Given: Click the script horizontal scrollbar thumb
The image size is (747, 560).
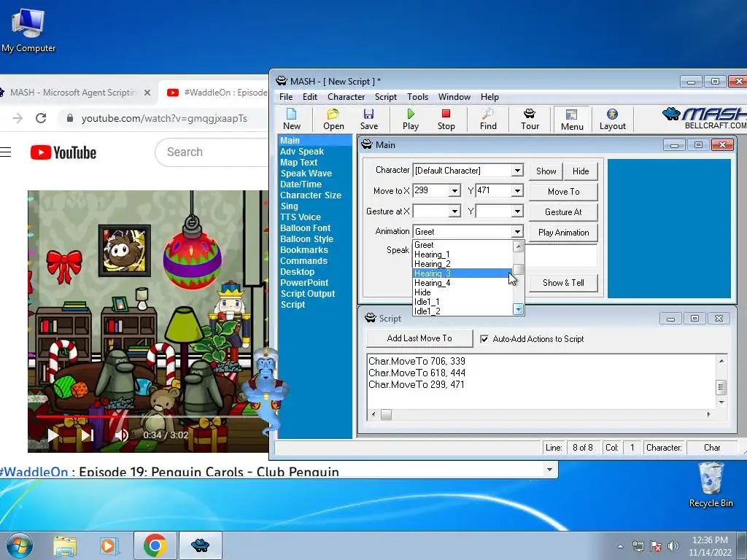Looking at the screenshot, I should click(387, 415).
